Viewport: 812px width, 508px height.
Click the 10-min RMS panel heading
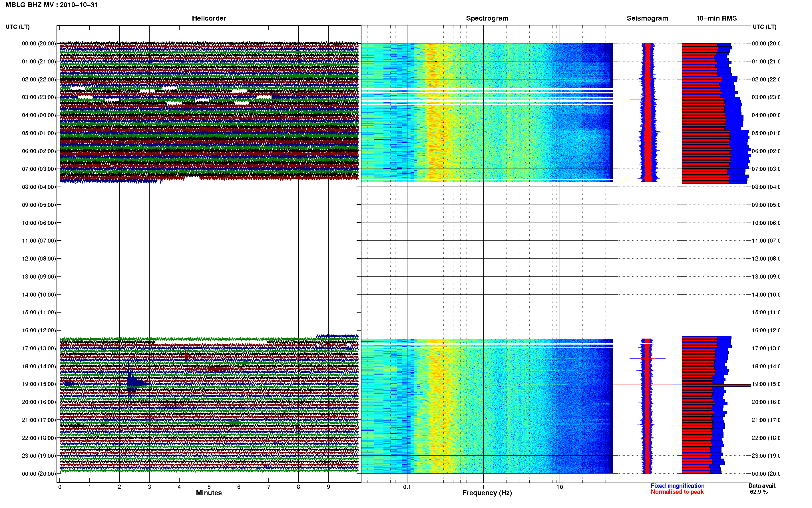click(716, 18)
